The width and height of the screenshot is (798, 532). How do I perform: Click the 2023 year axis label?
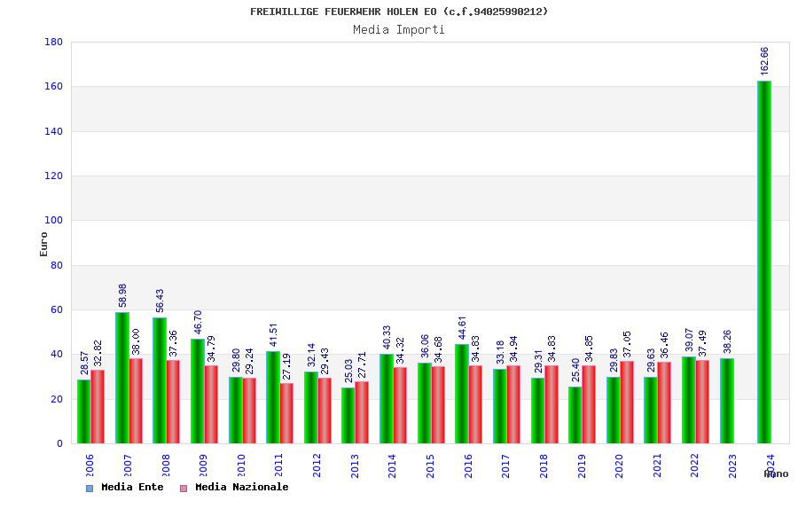point(732,465)
